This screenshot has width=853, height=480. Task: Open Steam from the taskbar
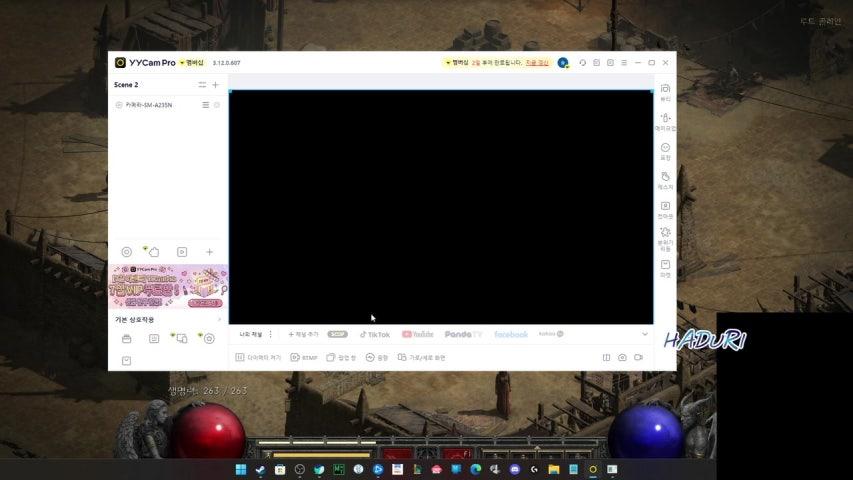(261, 469)
